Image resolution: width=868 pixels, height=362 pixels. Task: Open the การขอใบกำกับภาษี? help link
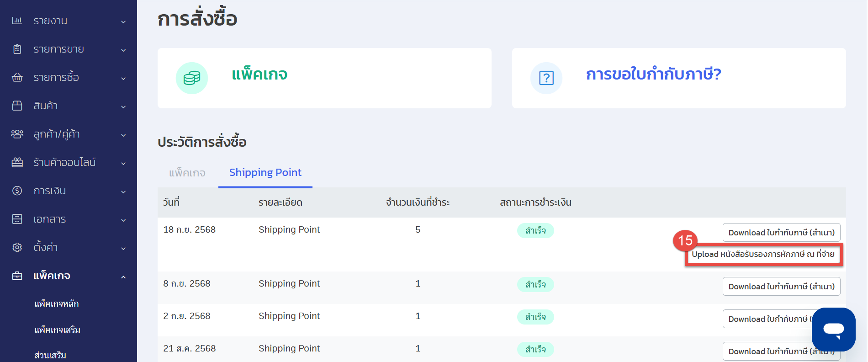tap(653, 74)
